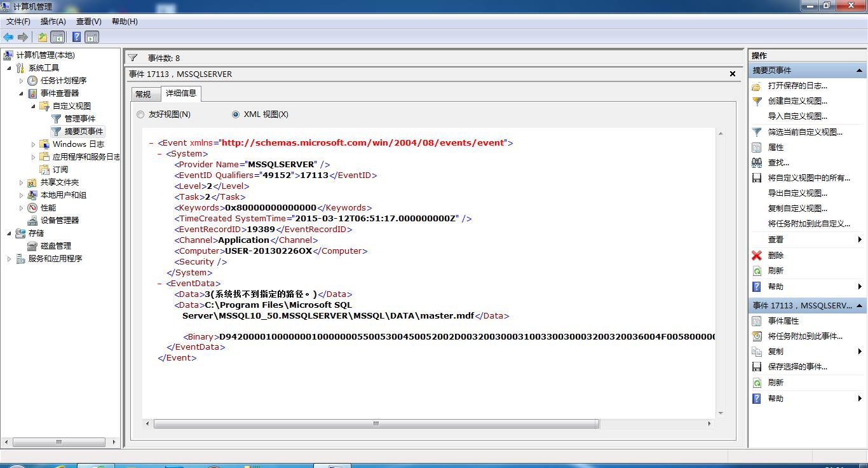Image resolution: width=868 pixels, height=468 pixels.
Task: Click 将任务附加到此自定义... action
Action: pyautogui.click(x=809, y=224)
